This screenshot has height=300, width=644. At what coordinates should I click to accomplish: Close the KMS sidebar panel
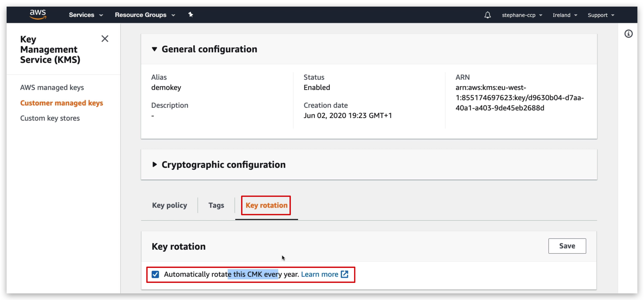click(105, 38)
